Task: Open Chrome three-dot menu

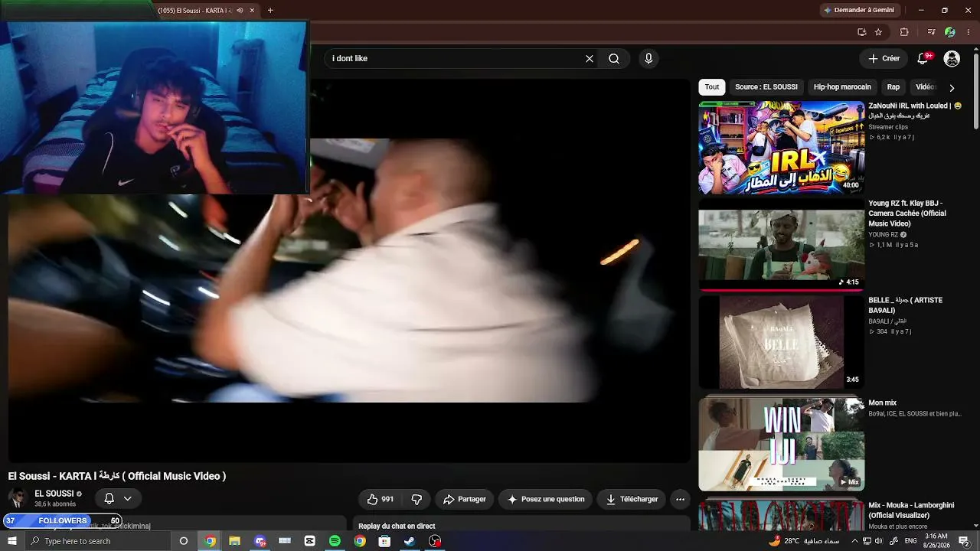Action: [969, 32]
